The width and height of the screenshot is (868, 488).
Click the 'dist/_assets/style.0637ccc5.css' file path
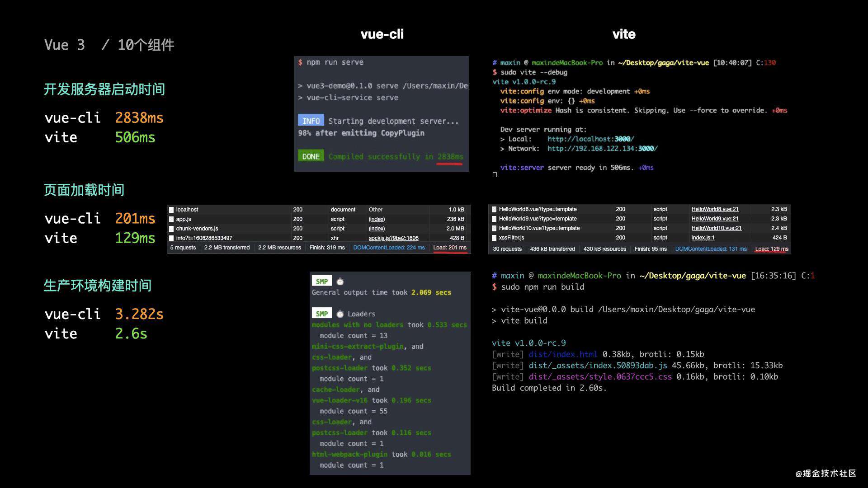600,377
